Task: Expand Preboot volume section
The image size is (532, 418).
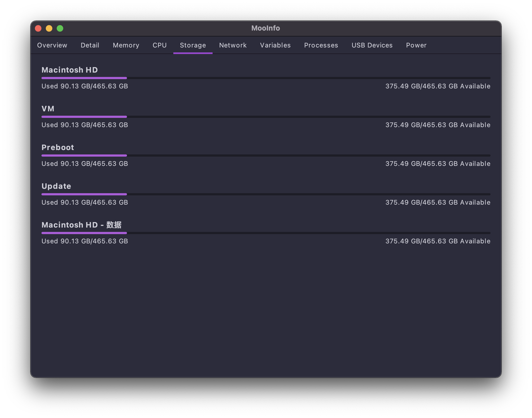Action: pos(58,147)
